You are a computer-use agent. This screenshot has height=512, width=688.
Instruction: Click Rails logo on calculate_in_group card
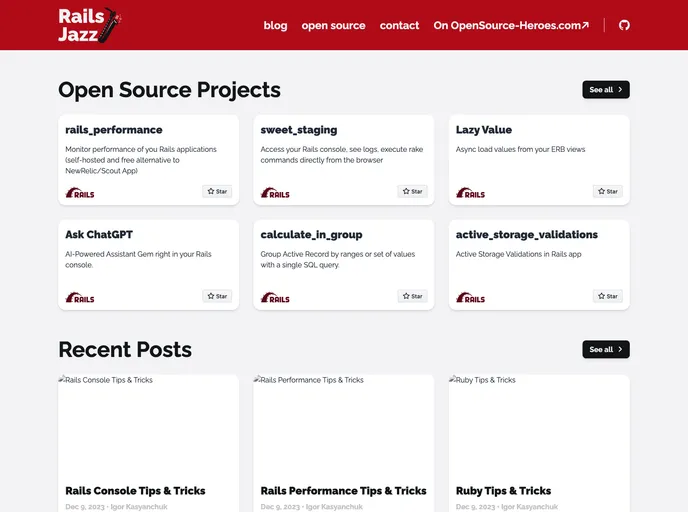coord(275,297)
